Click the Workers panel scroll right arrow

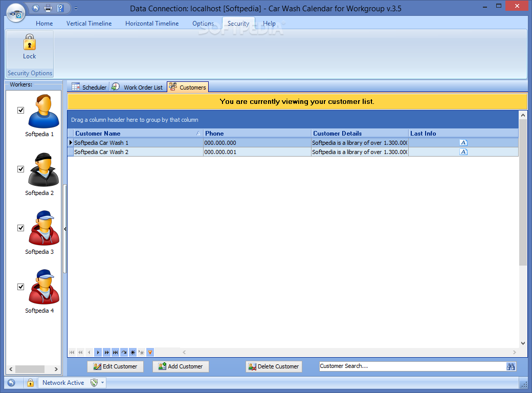56,369
